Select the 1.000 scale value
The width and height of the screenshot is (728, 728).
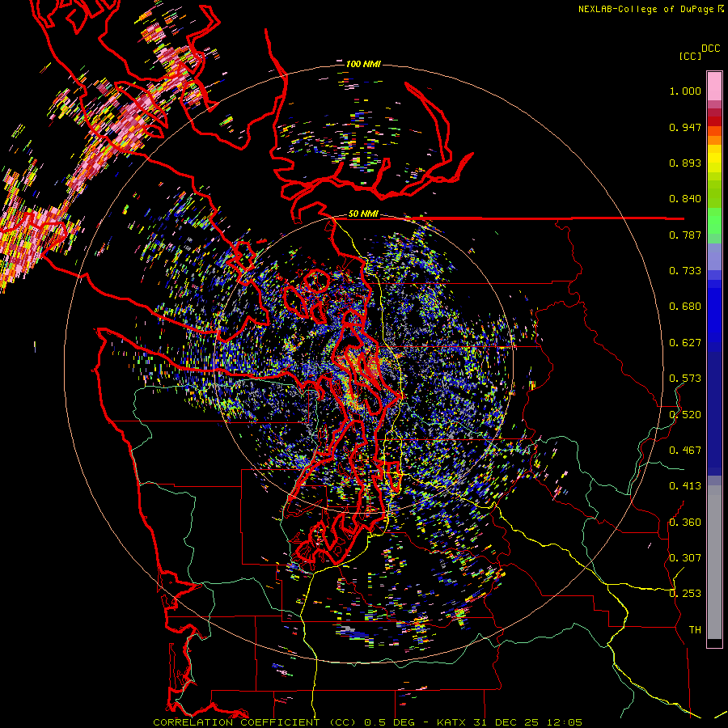(685, 91)
